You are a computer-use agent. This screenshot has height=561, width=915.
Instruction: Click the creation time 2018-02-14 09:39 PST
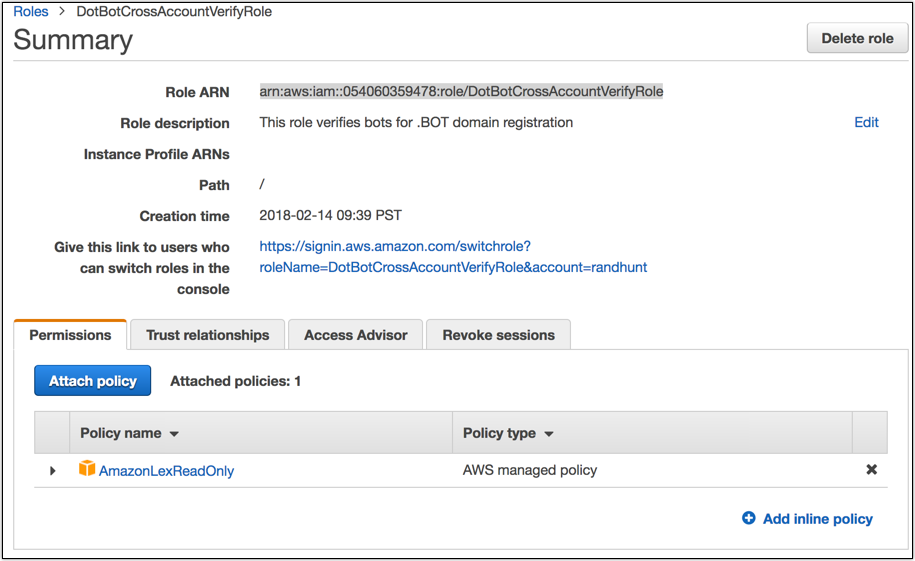[330, 215]
